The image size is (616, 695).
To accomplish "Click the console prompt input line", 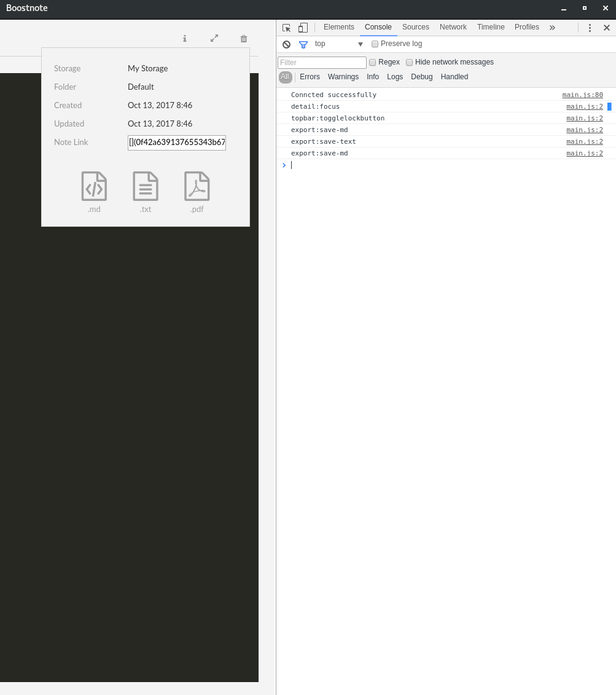I will (447, 165).
